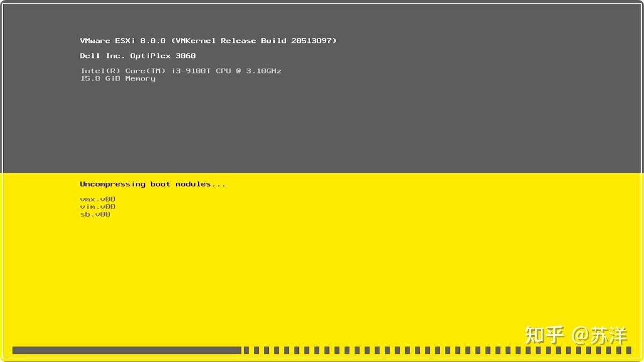Select the sb.v00 module entry
Image resolution: width=644 pixels, height=362 pixels.
[95, 214]
